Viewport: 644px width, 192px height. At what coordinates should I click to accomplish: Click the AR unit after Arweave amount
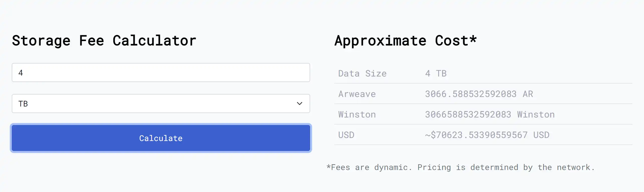coord(528,94)
